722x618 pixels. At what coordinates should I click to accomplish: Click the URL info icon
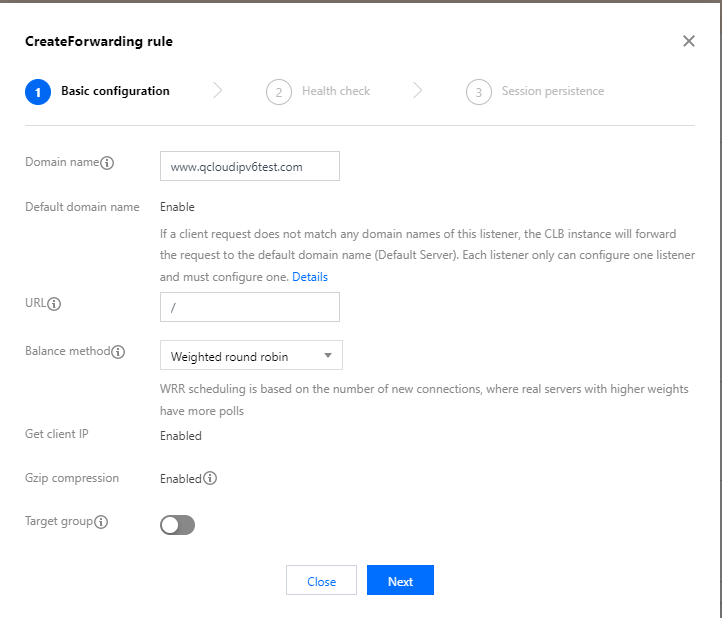[x=55, y=304]
